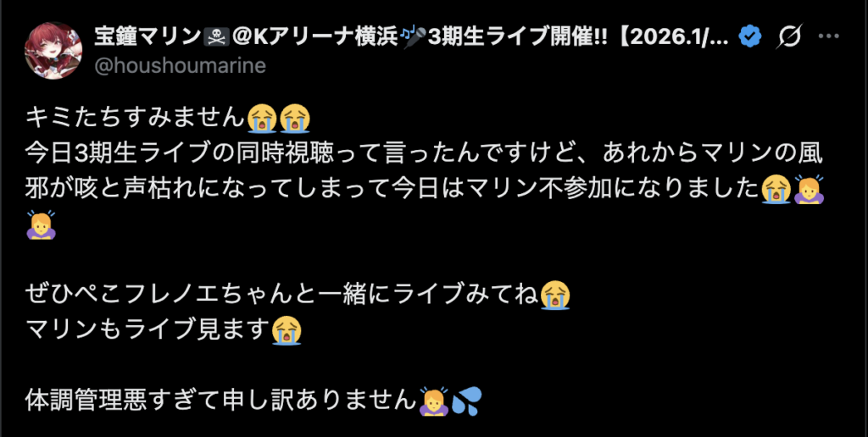Click the pirate flag emoji in name
Viewport: 868px width, 437px height.
coord(213,37)
